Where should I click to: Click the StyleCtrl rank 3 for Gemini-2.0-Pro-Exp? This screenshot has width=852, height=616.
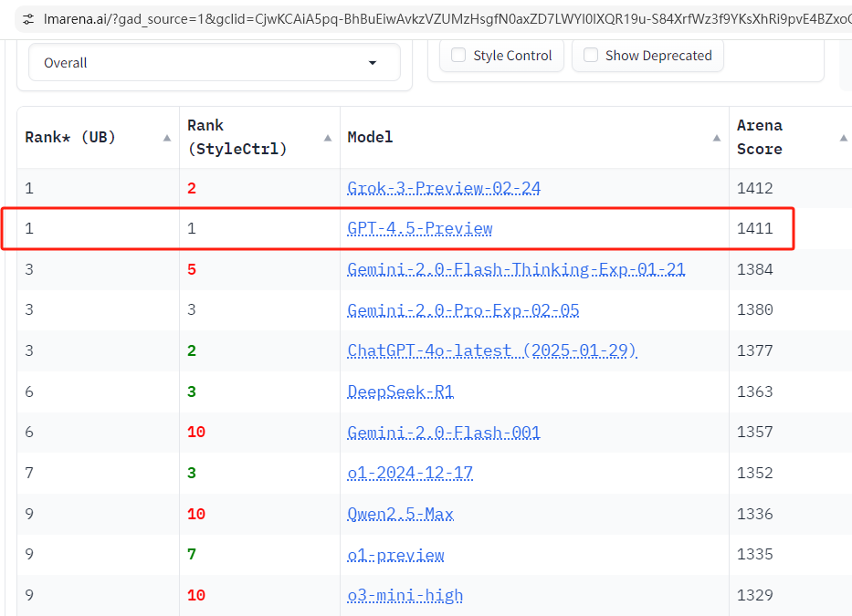[191, 309]
